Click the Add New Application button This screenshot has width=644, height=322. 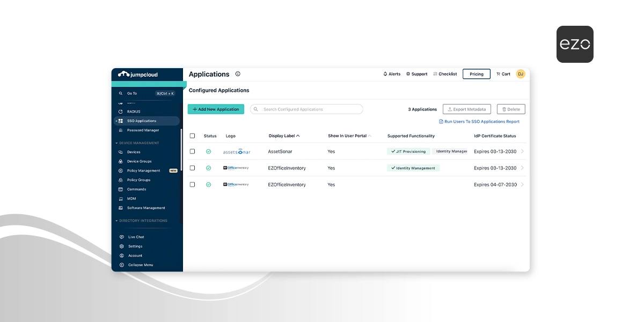[x=216, y=109]
